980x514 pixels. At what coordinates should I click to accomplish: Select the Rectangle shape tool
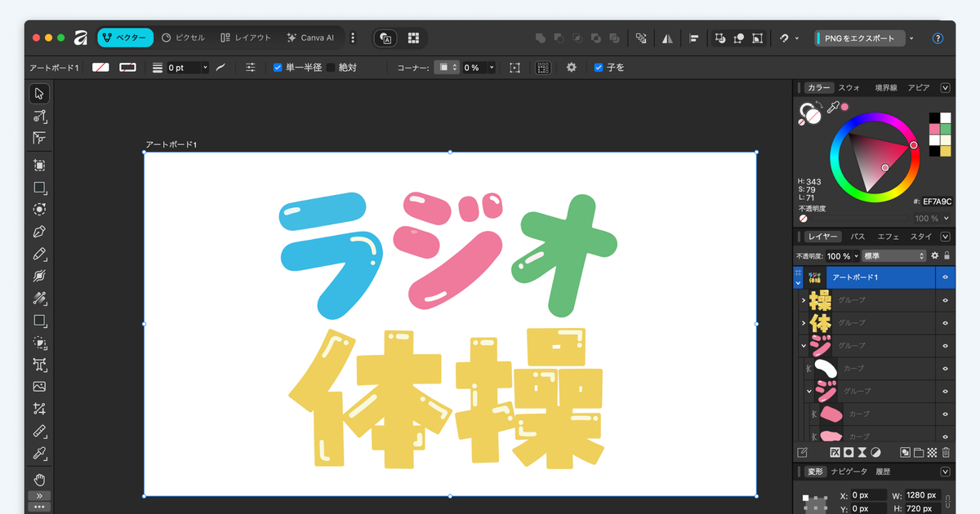(x=39, y=321)
